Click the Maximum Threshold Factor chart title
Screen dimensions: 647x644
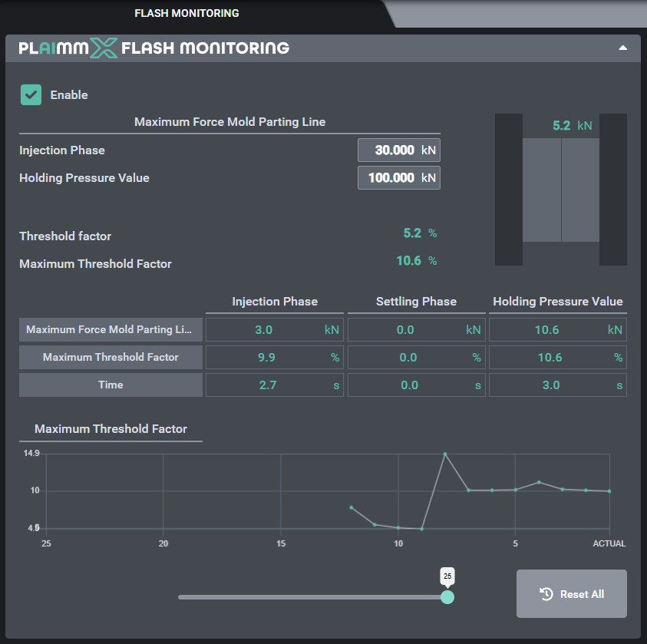111,429
